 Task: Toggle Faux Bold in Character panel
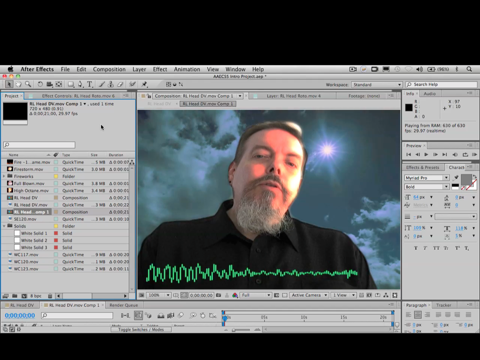point(416,248)
